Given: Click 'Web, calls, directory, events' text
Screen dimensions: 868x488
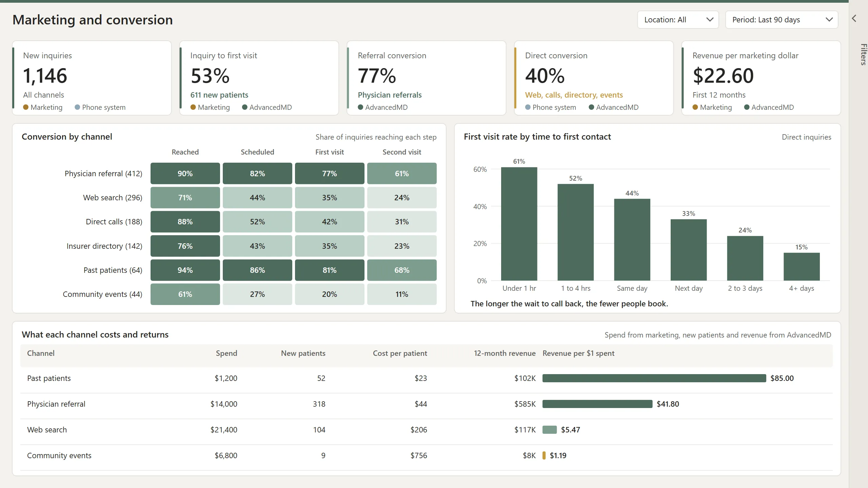Looking at the screenshot, I should (x=574, y=95).
